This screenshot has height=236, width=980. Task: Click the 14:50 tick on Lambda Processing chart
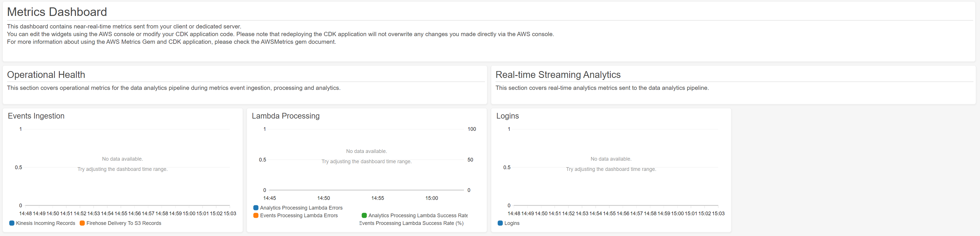(x=323, y=198)
